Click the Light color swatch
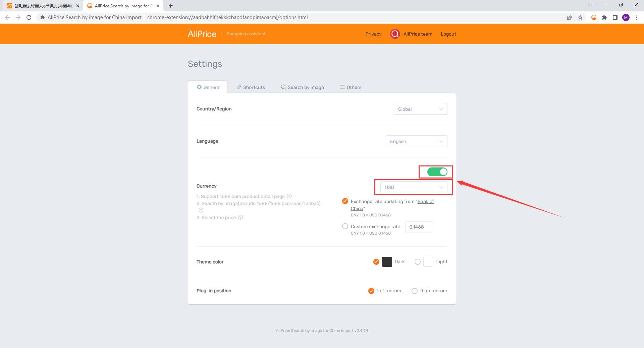This screenshot has height=348, width=644. point(428,262)
